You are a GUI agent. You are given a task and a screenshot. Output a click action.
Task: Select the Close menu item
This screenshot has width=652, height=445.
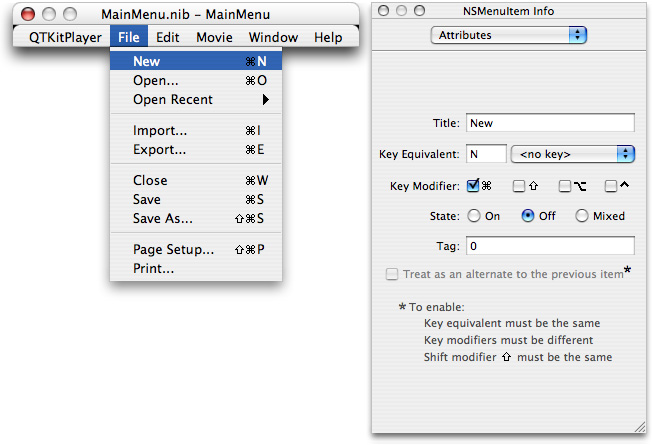(196, 180)
